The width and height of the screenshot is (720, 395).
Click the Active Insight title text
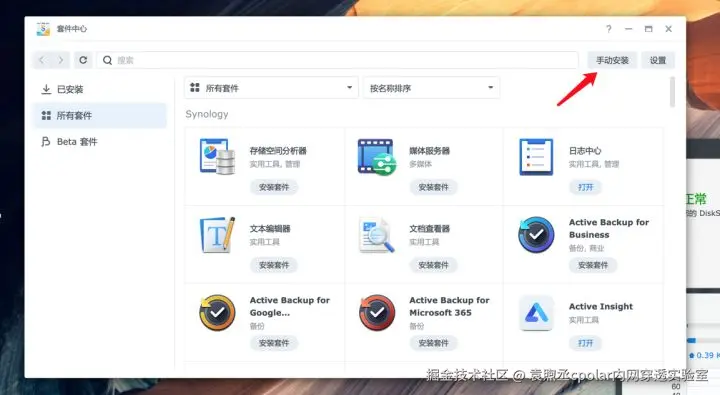601,306
